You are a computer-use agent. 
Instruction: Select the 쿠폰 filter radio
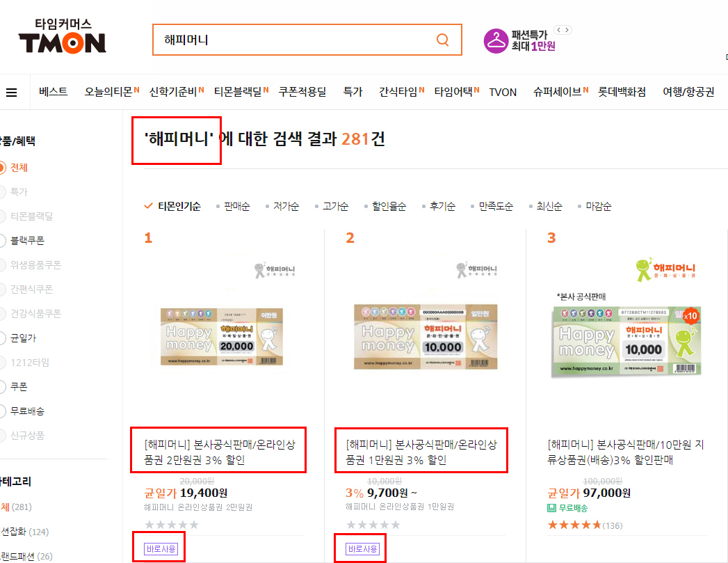2,387
